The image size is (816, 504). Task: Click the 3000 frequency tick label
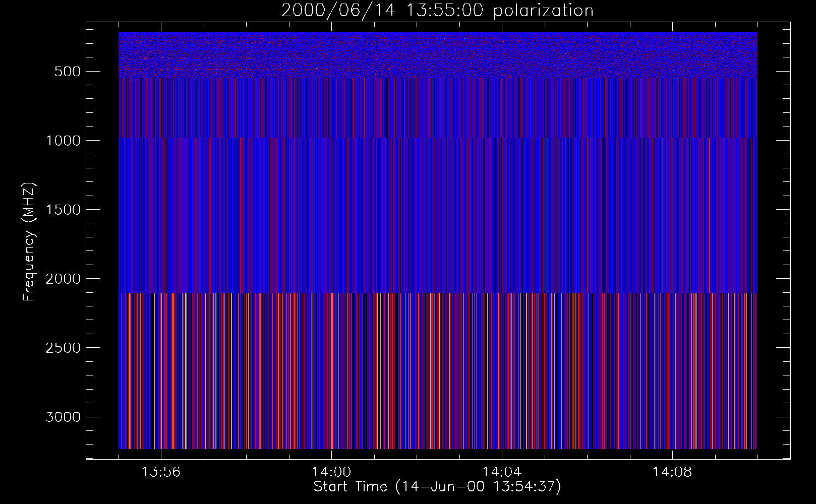pyautogui.click(x=63, y=417)
